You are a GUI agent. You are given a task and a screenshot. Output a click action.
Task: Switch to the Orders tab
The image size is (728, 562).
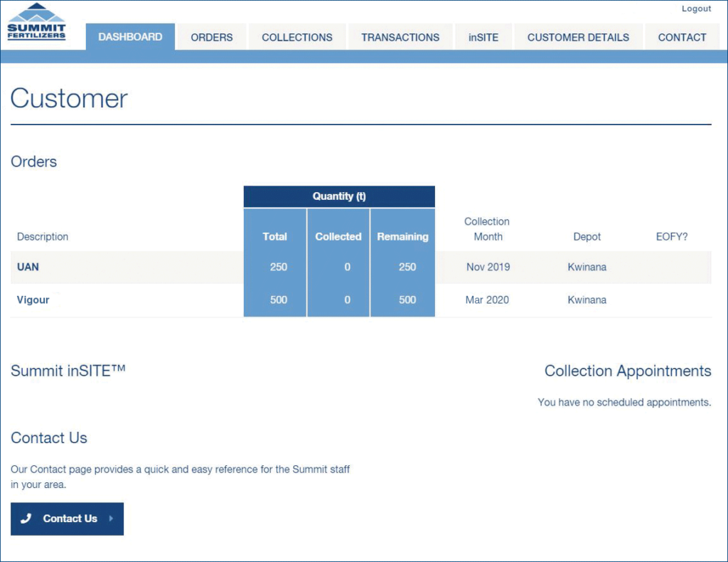(x=211, y=38)
